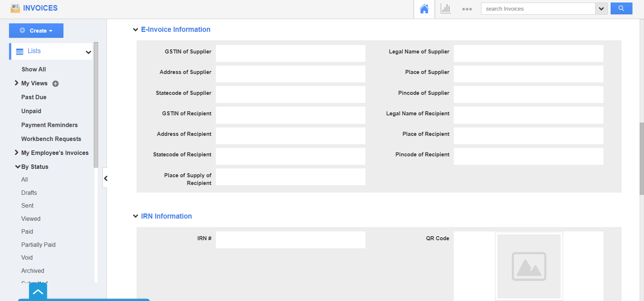The height and width of the screenshot is (301, 644).
Task: Show Partially Paid invoices
Action: [38, 245]
